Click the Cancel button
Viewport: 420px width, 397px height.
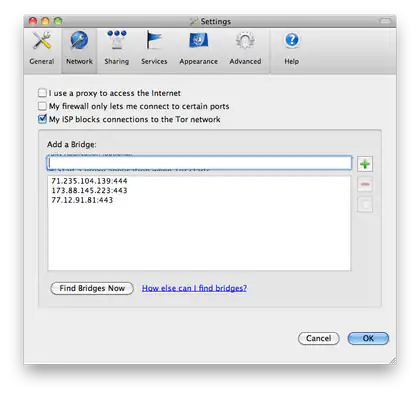[319, 338]
